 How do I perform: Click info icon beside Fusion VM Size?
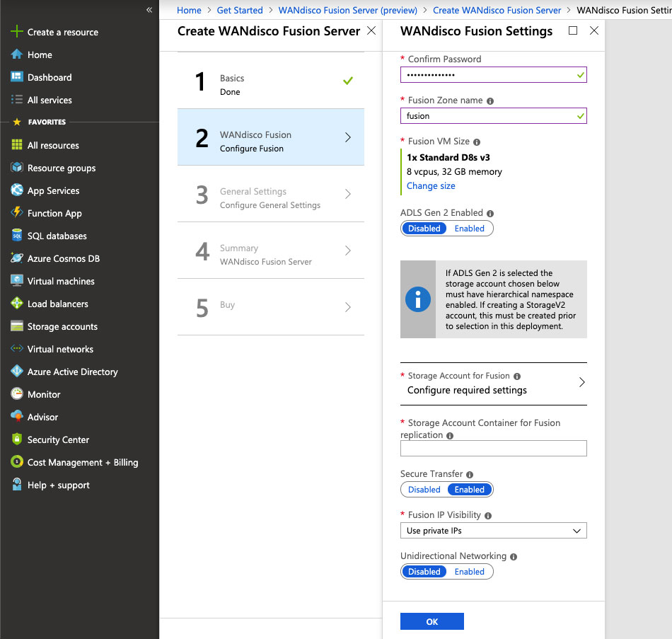477,142
